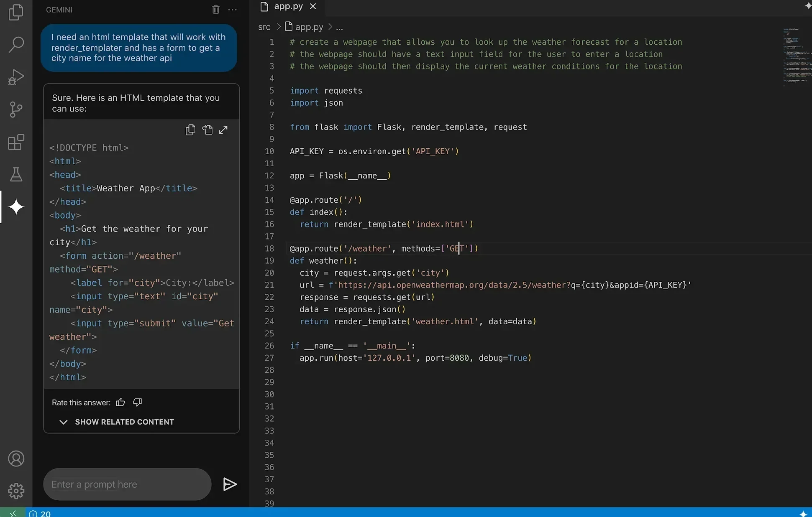Close the app.py editor tab

pyautogui.click(x=313, y=6)
